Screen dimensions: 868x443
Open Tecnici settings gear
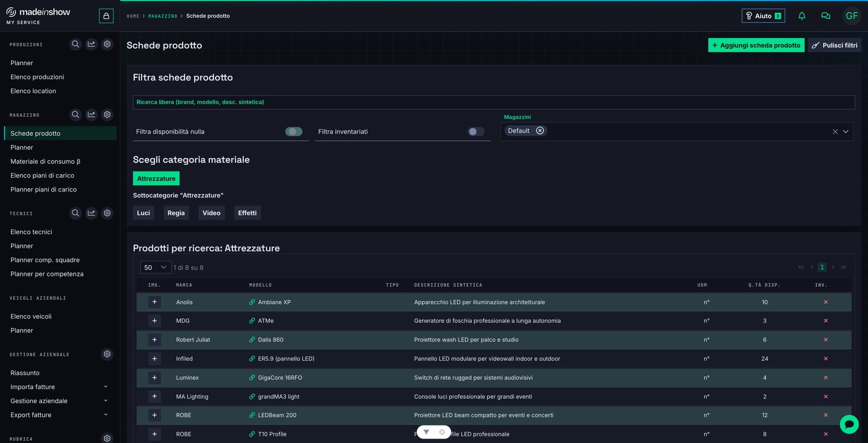(x=107, y=213)
